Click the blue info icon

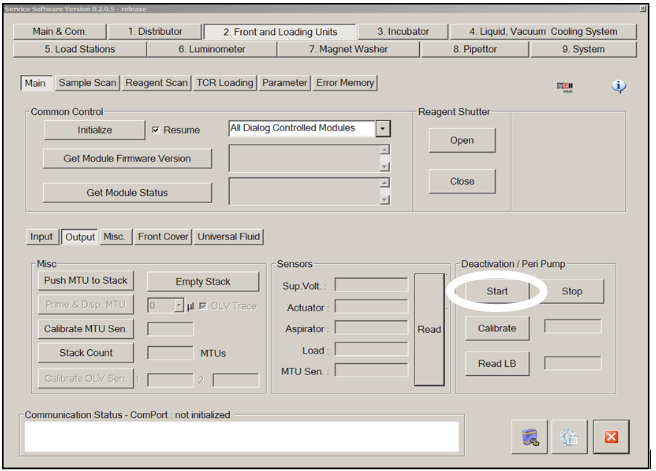click(x=618, y=87)
